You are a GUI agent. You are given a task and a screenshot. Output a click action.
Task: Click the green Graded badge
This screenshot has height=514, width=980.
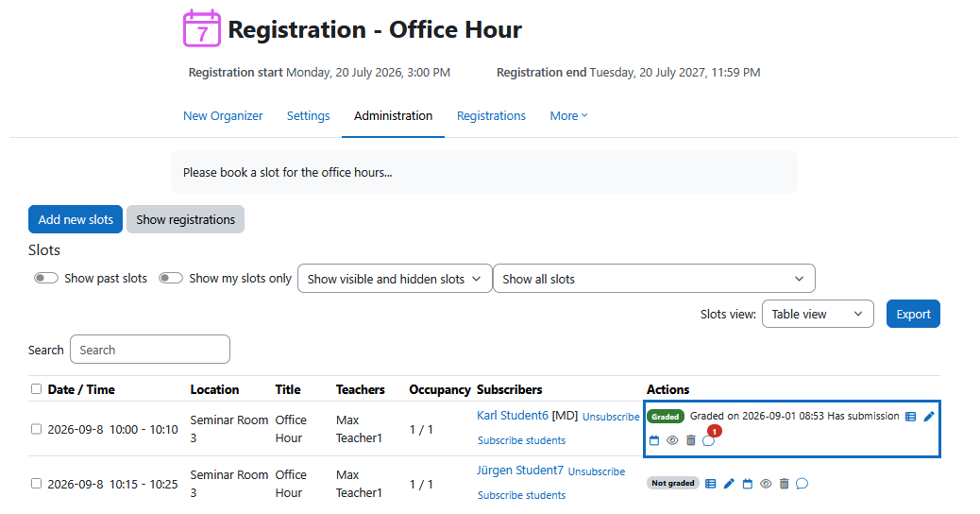666,417
